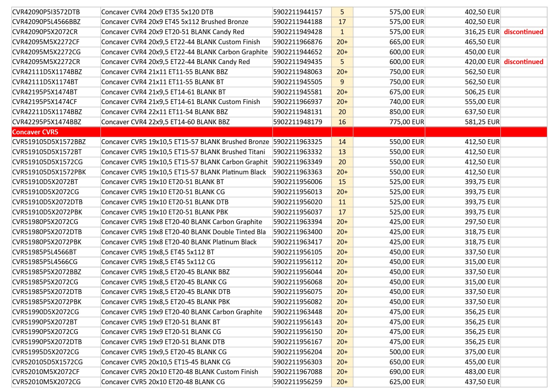Click price 665,00 EUR

406,42
